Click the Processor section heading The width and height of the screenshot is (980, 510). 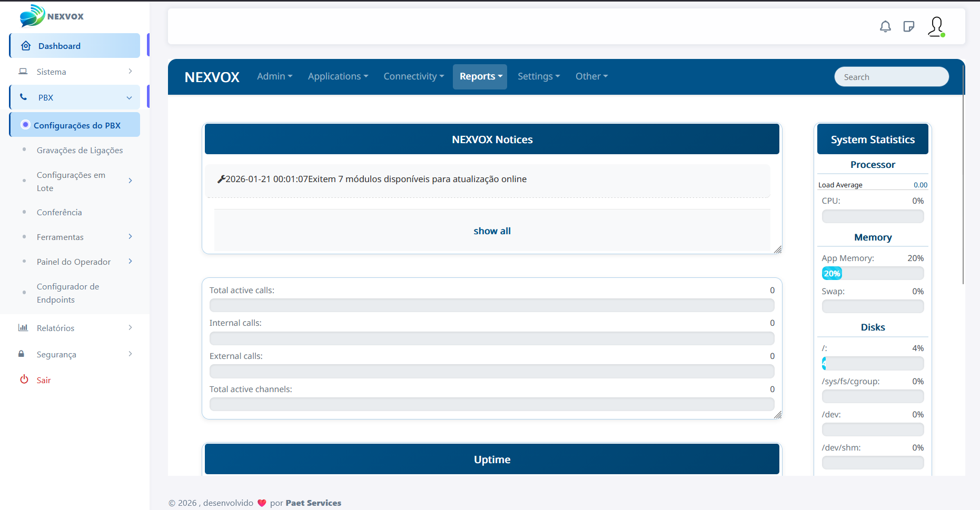click(x=873, y=165)
